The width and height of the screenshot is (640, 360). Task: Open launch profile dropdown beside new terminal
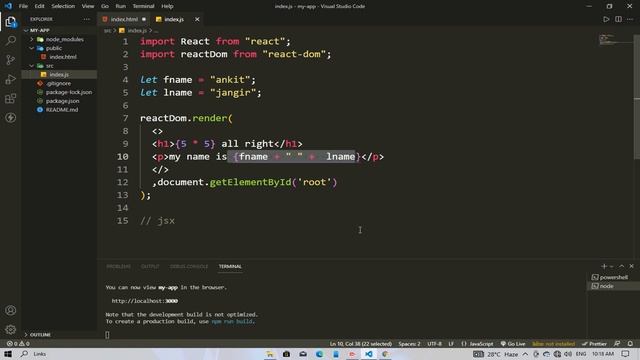pos(611,267)
